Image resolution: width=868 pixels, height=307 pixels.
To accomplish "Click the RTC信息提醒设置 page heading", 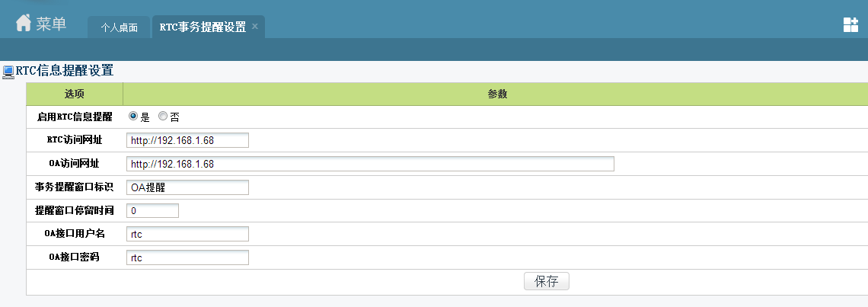I will [65, 71].
